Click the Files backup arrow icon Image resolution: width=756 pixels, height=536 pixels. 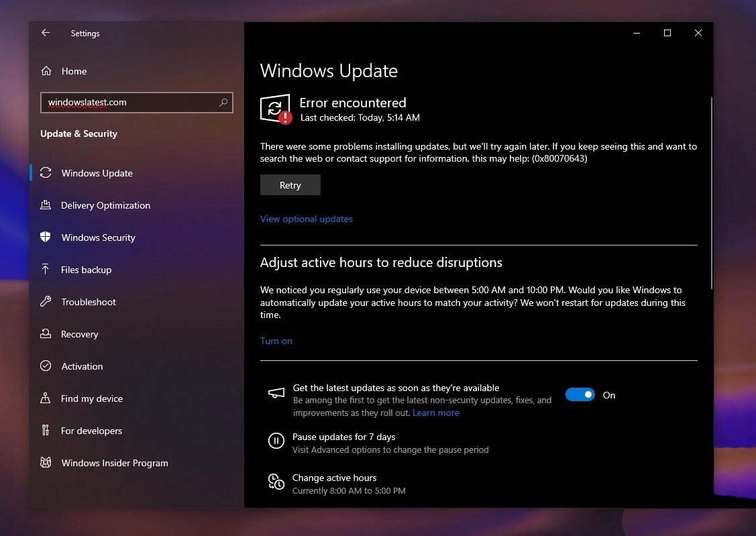pyautogui.click(x=46, y=269)
